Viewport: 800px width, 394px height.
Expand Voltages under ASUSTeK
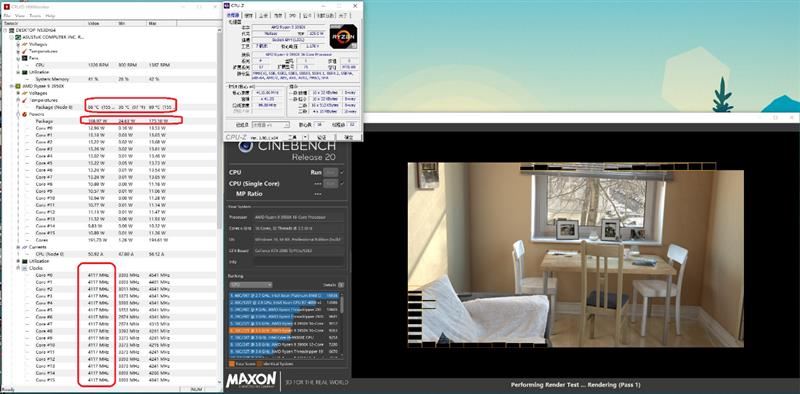[18, 44]
